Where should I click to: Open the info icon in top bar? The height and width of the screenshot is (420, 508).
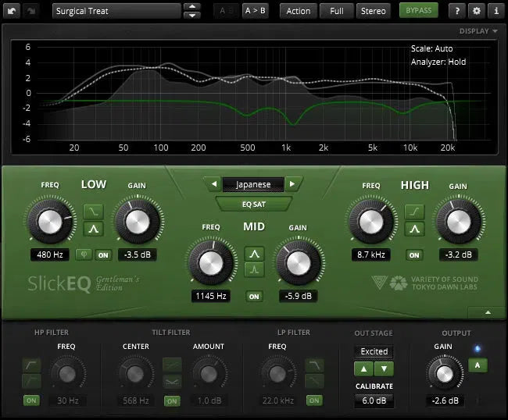tap(495, 11)
